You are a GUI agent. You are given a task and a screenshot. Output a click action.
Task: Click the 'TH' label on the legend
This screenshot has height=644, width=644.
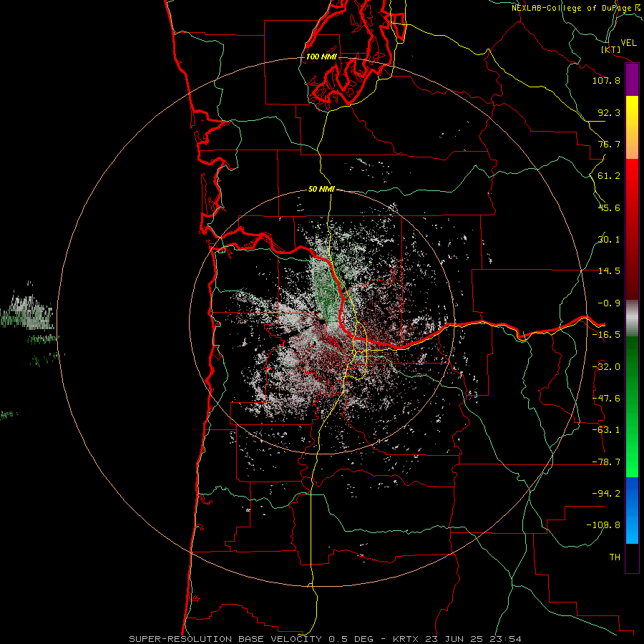click(x=615, y=557)
